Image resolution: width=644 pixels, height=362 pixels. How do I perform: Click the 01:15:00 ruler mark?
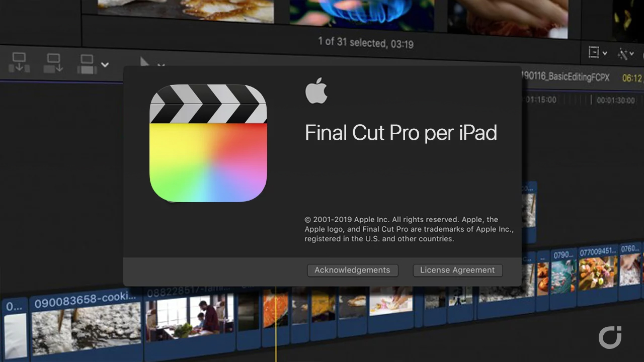540,100
